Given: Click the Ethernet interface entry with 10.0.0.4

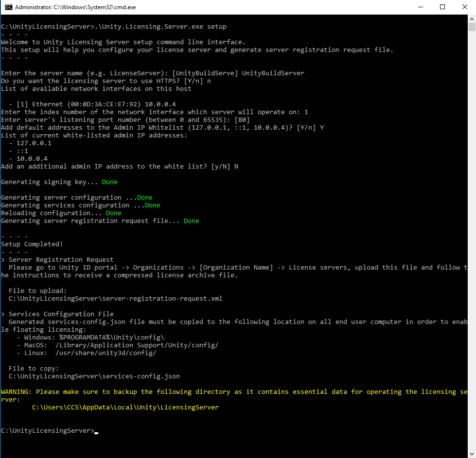Looking at the screenshot, I should click(x=92, y=104).
